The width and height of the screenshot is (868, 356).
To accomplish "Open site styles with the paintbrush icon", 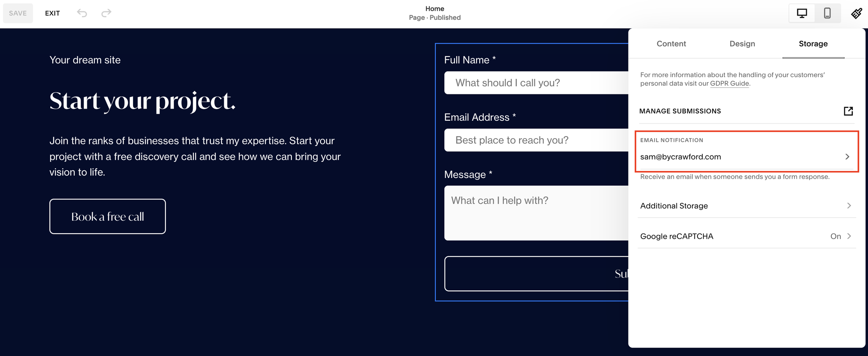I will pyautogui.click(x=856, y=13).
